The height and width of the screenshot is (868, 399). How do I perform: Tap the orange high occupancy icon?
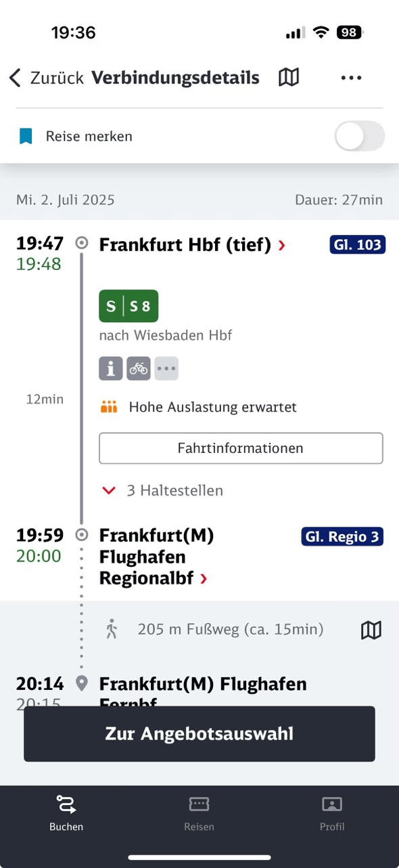109,407
